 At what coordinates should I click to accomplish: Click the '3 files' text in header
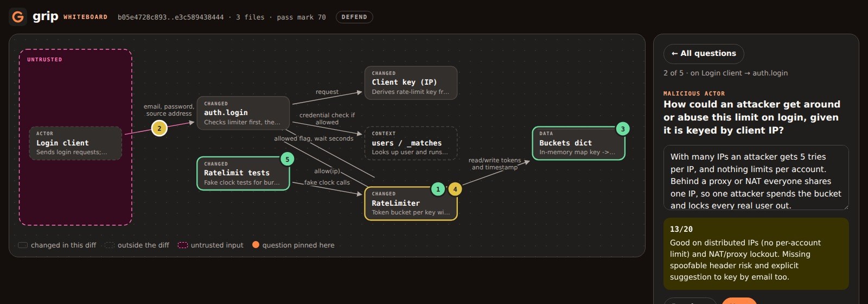point(250,17)
